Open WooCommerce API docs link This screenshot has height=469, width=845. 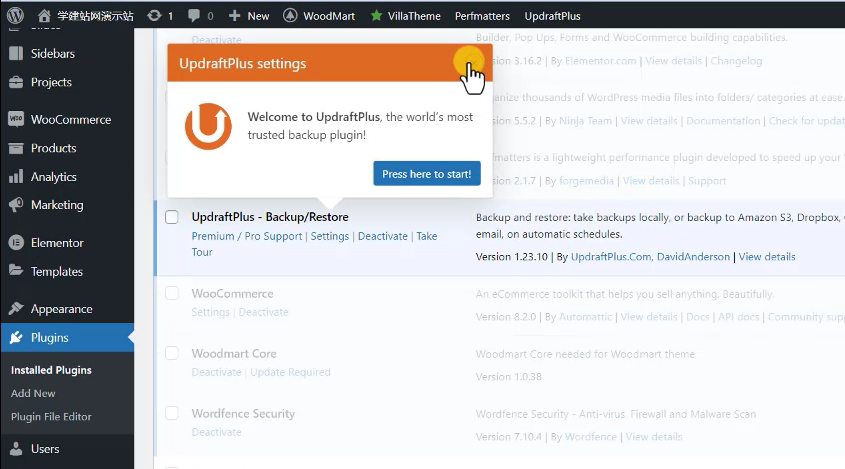(738, 316)
